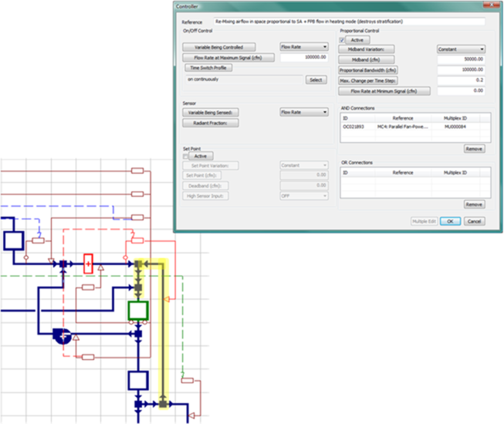Select the red heating coil component
This screenshot has height=424, width=504.
pos(88,264)
